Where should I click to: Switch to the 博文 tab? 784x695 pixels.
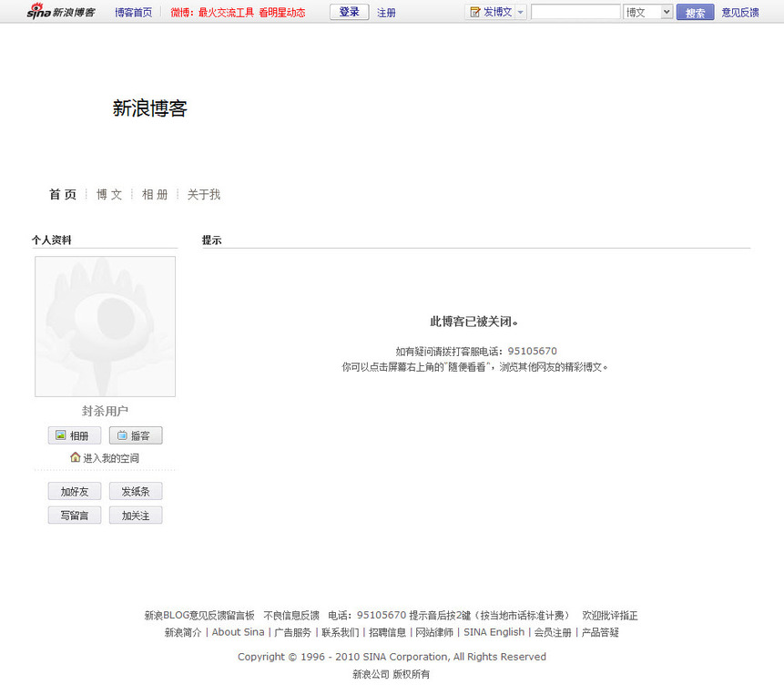tap(109, 194)
